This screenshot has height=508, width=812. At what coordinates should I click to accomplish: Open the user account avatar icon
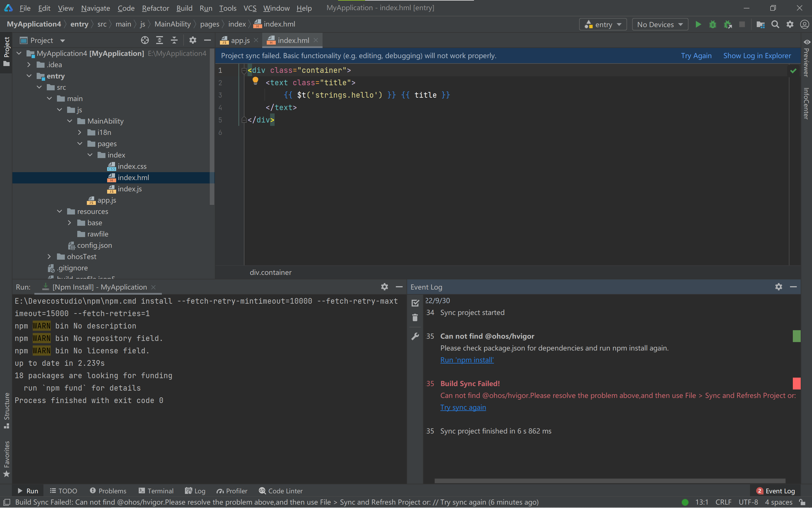(804, 25)
